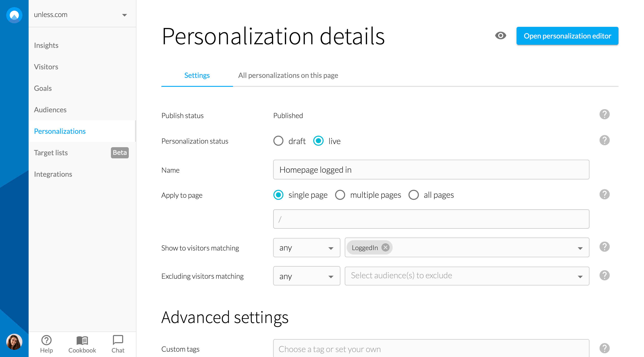Remove the LoggedIn audience chip
This screenshot has height=357, width=644.
coord(385,247)
